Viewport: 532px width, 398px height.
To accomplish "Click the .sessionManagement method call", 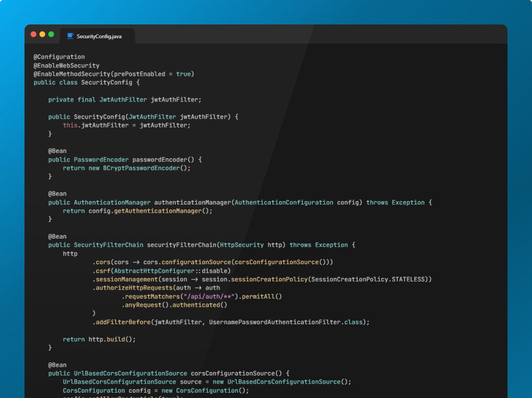I will [x=125, y=280].
